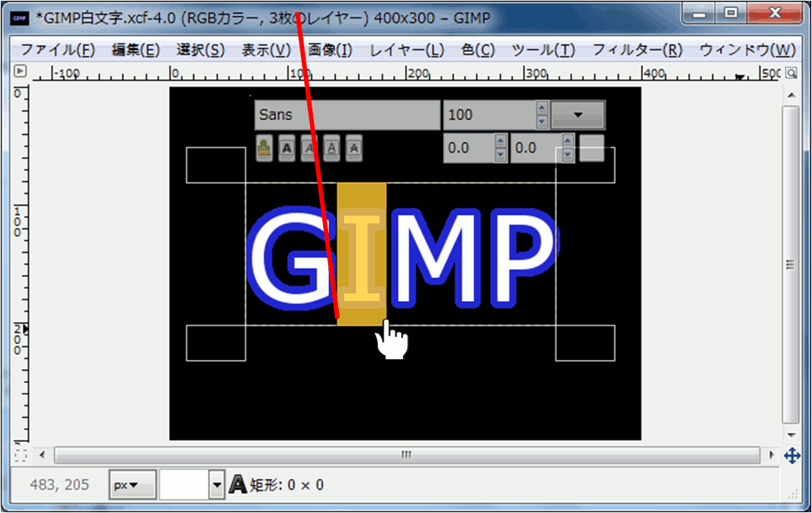Click the horizontal scrollbar thumb
Viewport: 812px width, 513px height.
point(407,455)
